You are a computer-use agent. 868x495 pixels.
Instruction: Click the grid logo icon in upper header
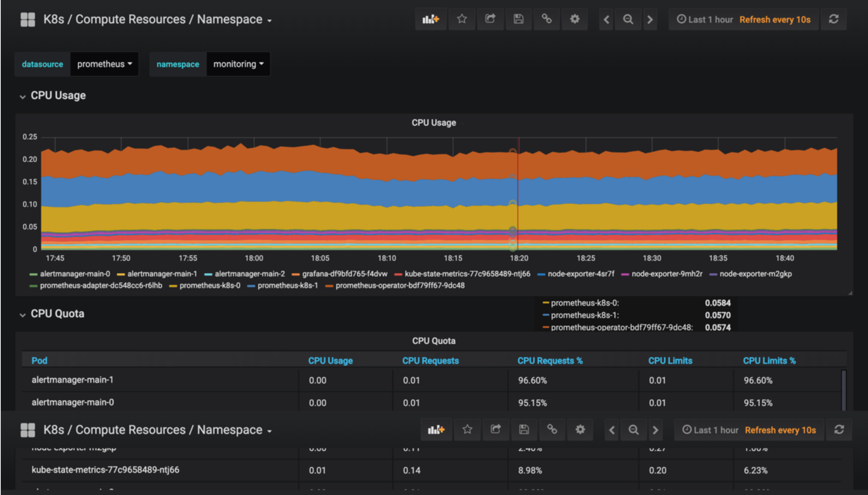click(x=28, y=20)
